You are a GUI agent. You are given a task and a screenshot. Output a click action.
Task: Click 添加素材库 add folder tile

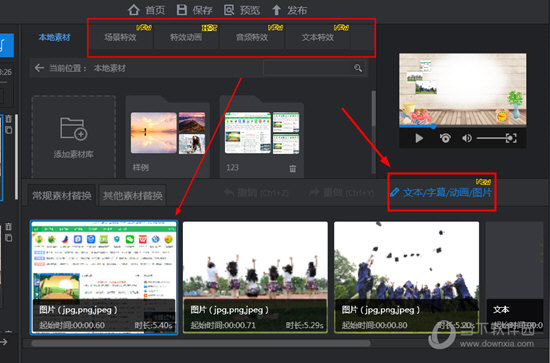(x=74, y=137)
